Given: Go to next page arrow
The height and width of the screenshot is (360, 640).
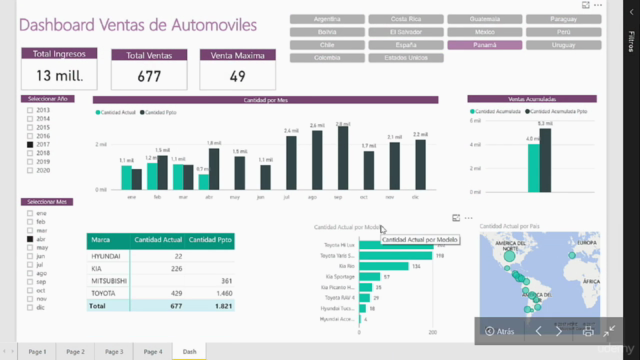Looking at the screenshot, I should coord(559,331).
